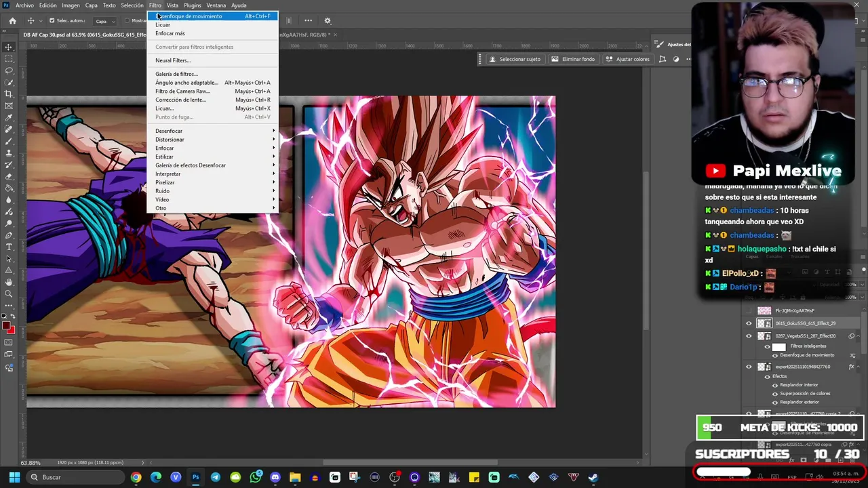
Task: Toggle Resplandor interior effect visibility
Action: coord(775,385)
